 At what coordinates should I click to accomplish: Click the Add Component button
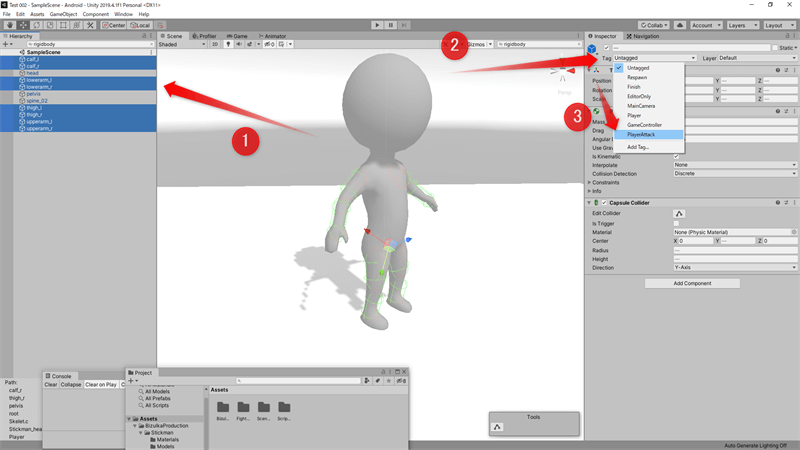(x=692, y=283)
